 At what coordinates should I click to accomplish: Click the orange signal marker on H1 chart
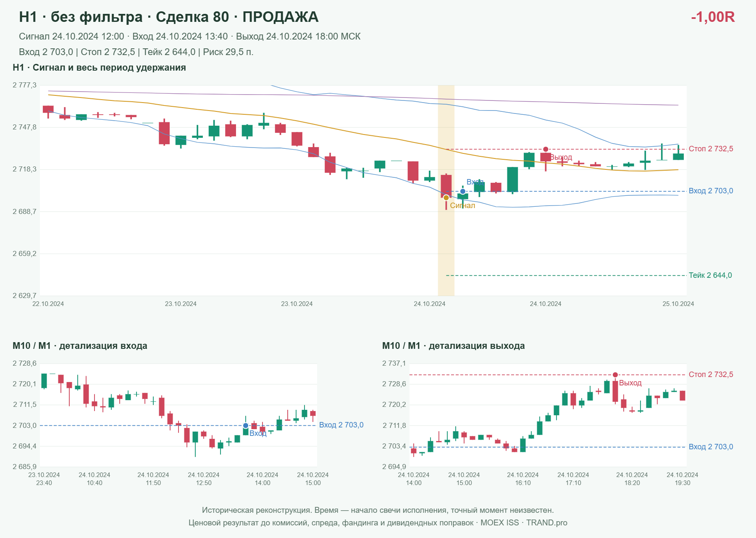point(446,198)
